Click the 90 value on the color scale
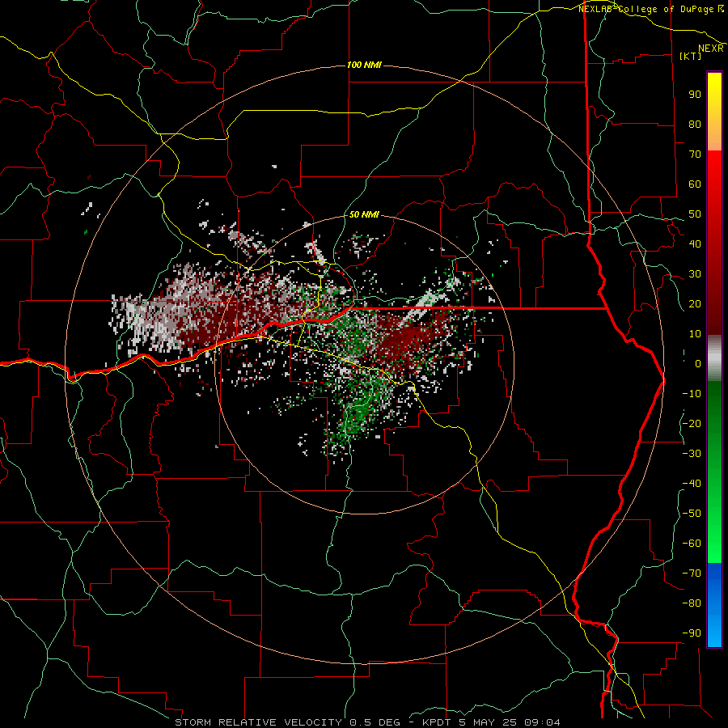The image size is (728, 728). coord(695,95)
